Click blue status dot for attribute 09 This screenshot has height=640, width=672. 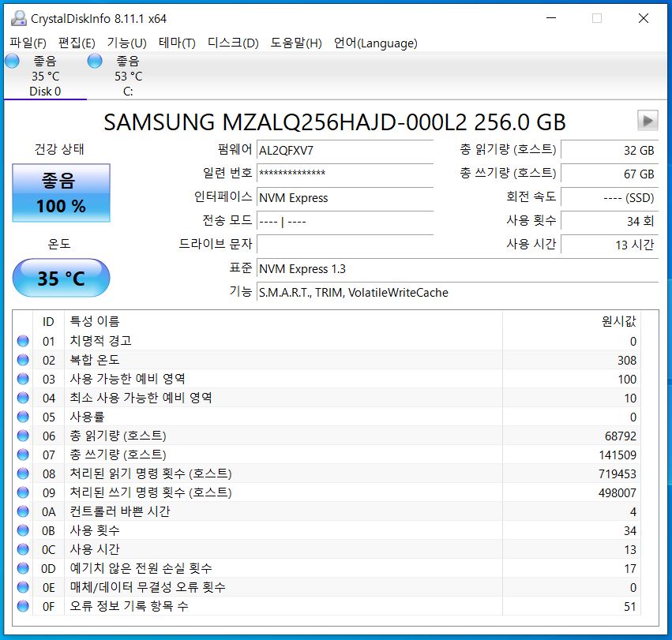point(23,492)
